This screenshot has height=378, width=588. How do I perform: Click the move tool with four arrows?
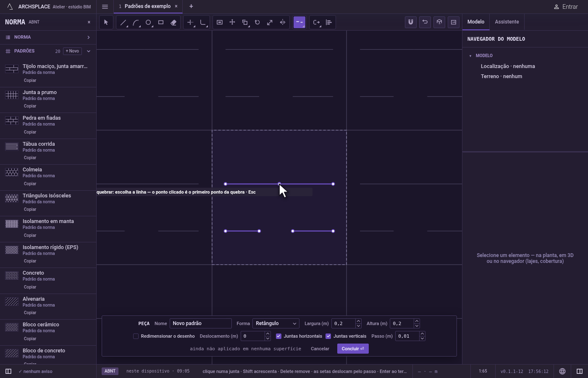(232, 22)
